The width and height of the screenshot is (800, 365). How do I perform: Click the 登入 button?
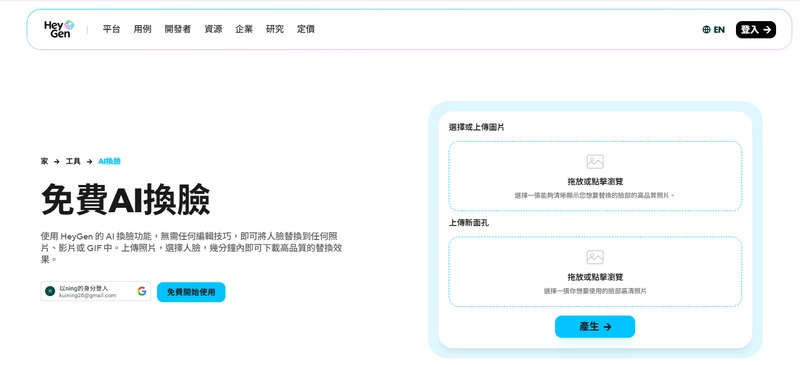click(x=756, y=30)
